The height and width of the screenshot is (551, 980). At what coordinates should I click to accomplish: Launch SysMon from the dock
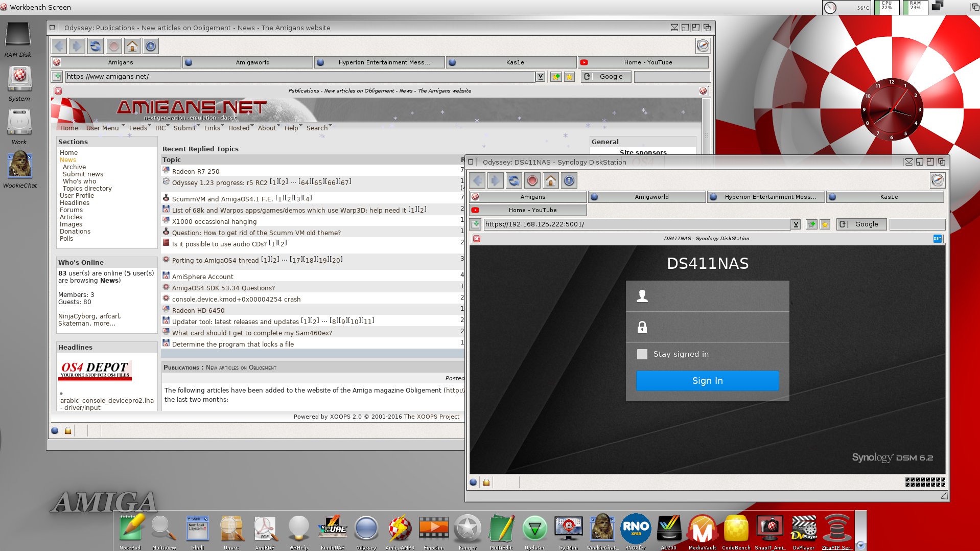click(x=569, y=529)
